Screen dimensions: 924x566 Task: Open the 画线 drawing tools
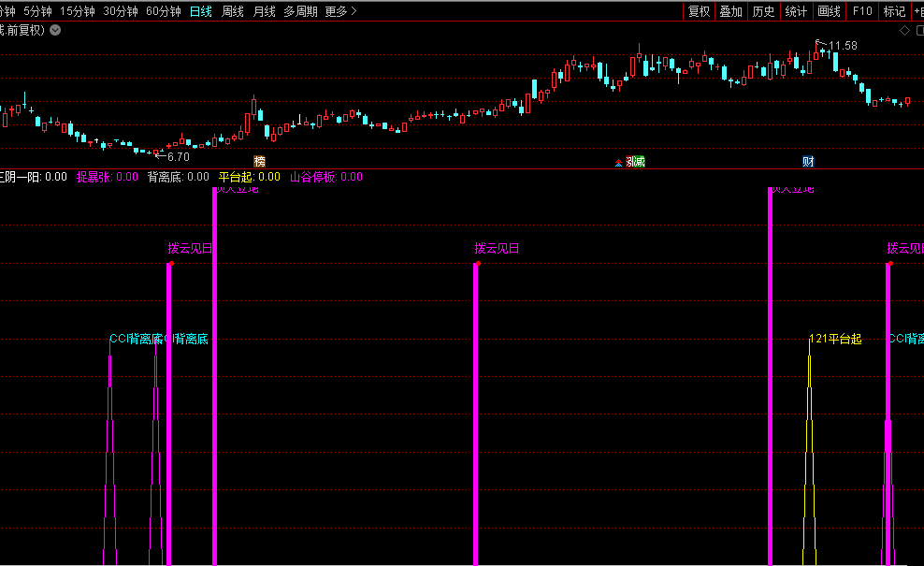(829, 11)
